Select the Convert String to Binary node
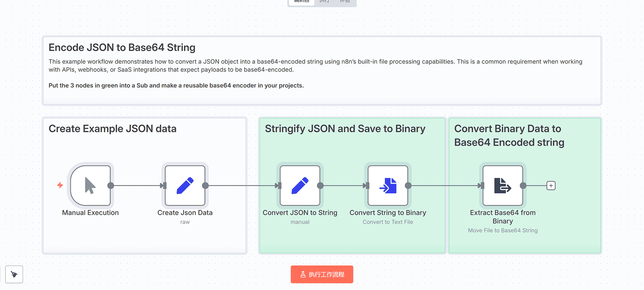The height and width of the screenshot is (290, 644). tap(388, 186)
